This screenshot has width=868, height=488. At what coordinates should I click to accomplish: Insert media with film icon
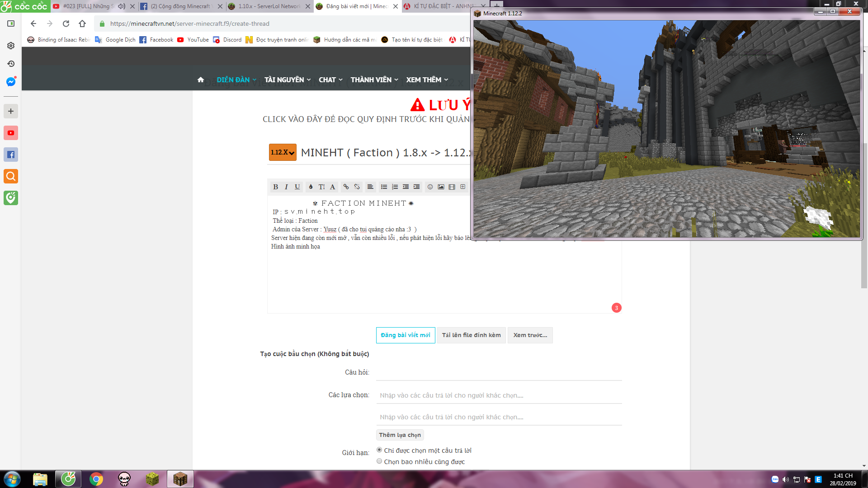(x=452, y=187)
